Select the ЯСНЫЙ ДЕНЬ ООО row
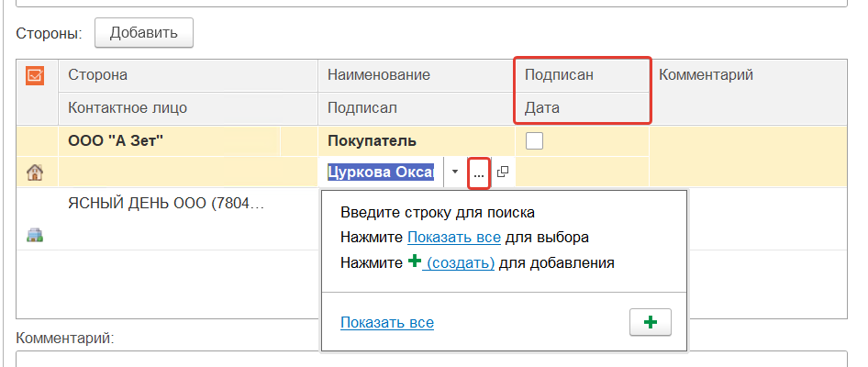Viewport: 868px width, 367px height. [x=166, y=204]
